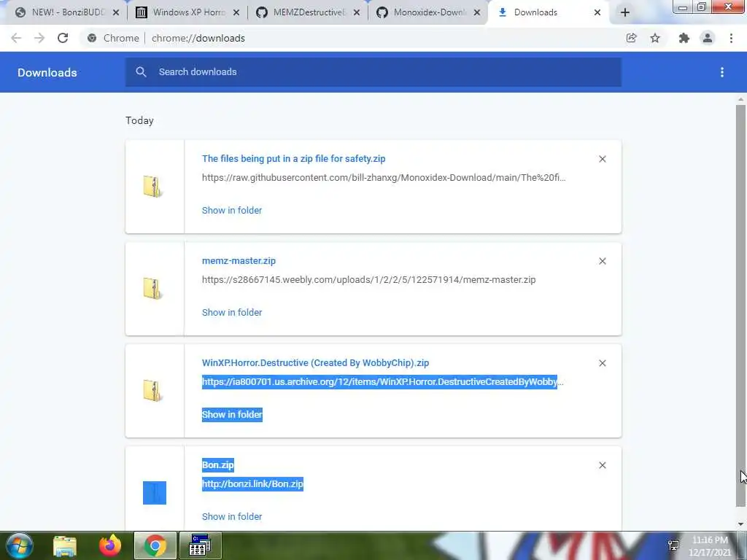This screenshot has width=747, height=560.
Task: Click the Chrome site info icon
Action: pyautogui.click(x=92, y=38)
